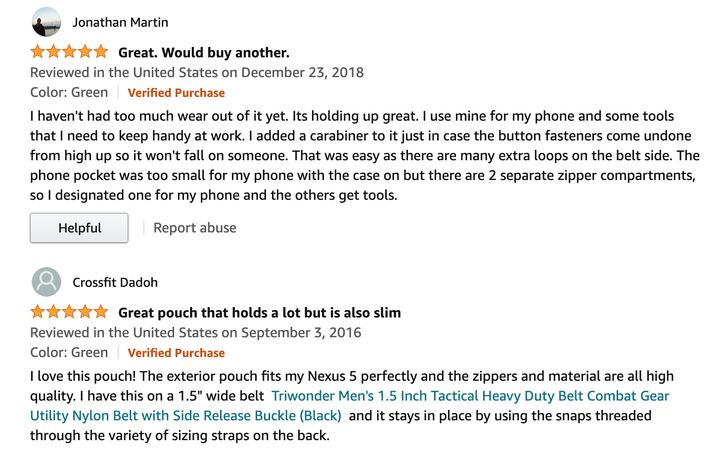
Task: Click 'Color: Green' on Jonathan Martin's review
Action: point(69,92)
